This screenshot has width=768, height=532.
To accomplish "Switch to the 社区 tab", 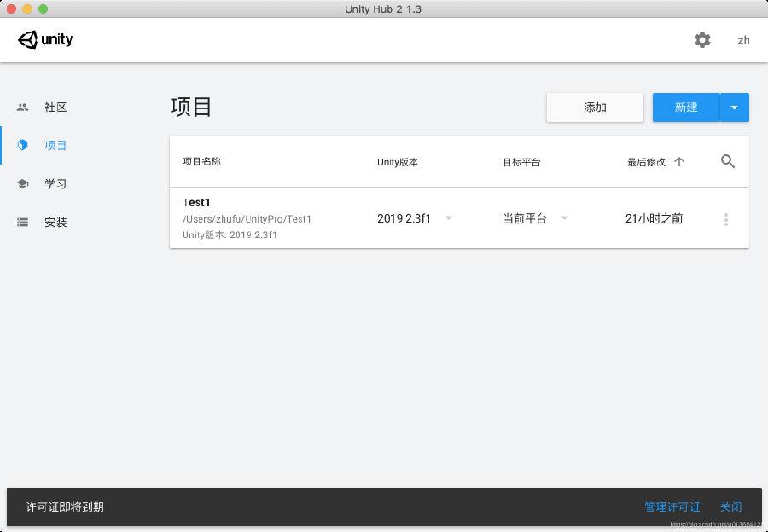I will [x=55, y=107].
